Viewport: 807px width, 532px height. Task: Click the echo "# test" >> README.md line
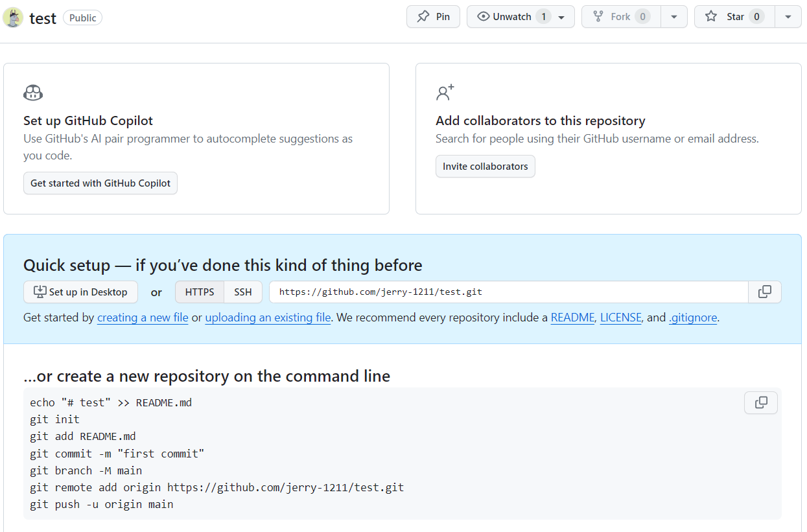(x=111, y=402)
